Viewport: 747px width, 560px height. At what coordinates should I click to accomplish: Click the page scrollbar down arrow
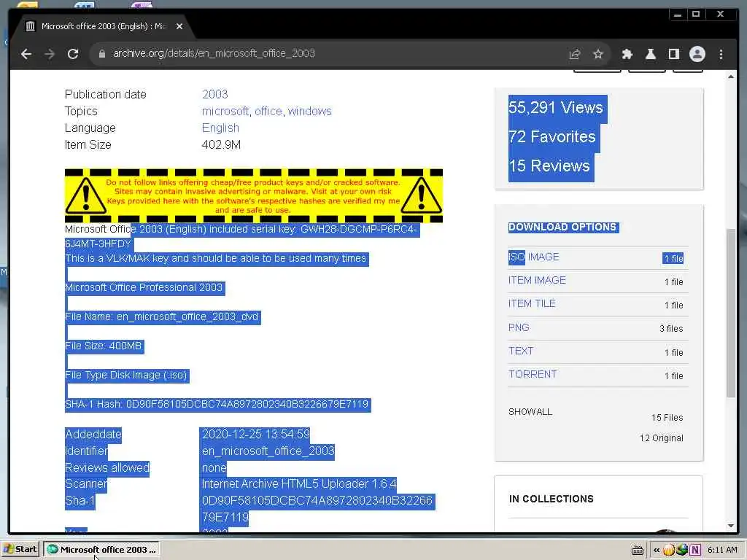click(x=731, y=526)
